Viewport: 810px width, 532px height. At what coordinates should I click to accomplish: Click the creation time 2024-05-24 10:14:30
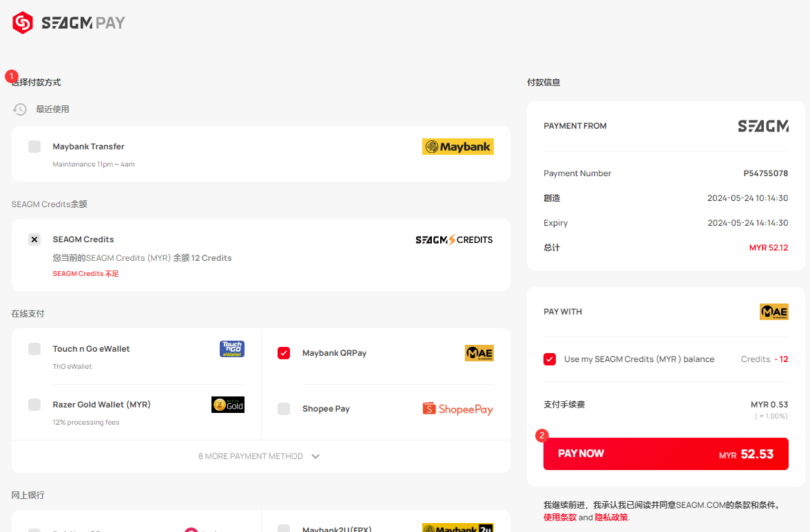(747, 198)
